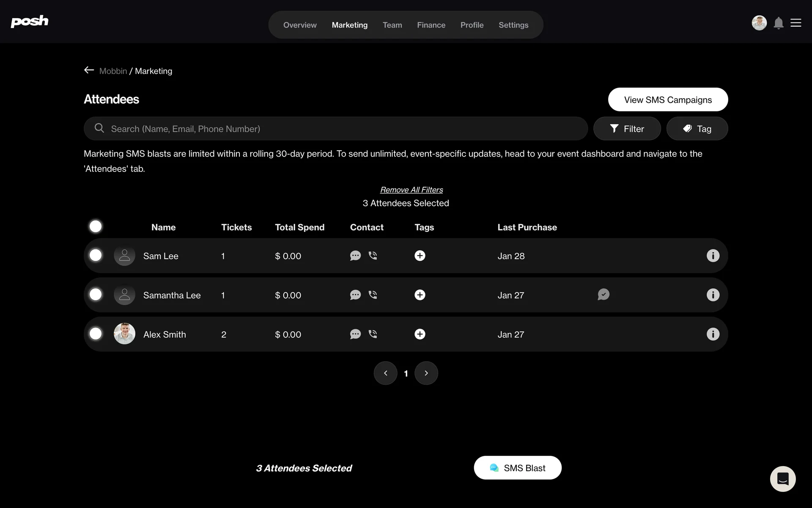Open the Filter options
Viewport: 812px width, 508px height.
[627, 129]
